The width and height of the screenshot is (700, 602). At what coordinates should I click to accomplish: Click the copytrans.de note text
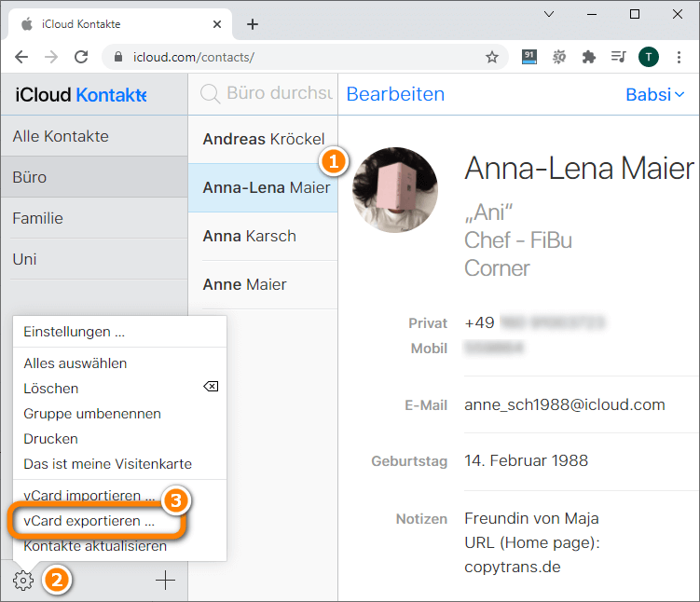(x=513, y=567)
